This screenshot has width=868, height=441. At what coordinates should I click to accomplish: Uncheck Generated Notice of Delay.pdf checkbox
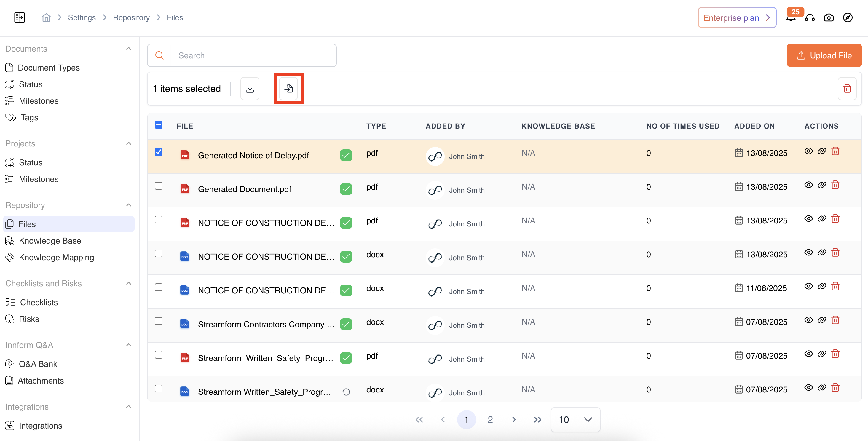point(158,152)
